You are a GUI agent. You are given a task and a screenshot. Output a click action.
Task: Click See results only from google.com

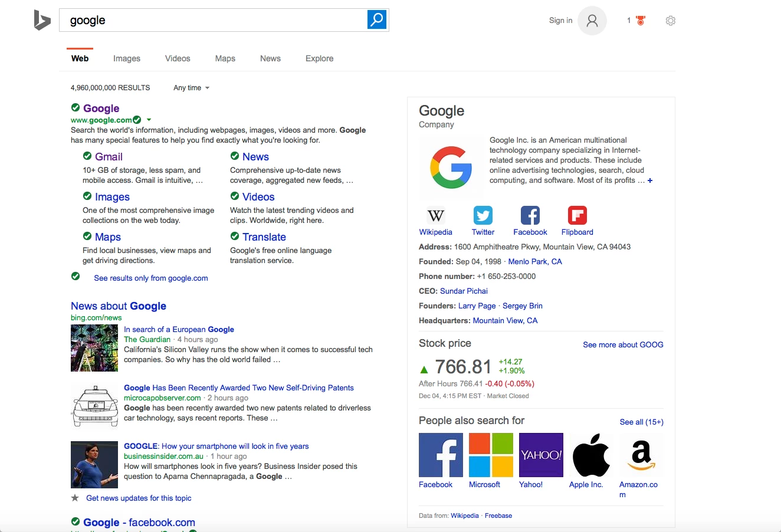point(150,278)
